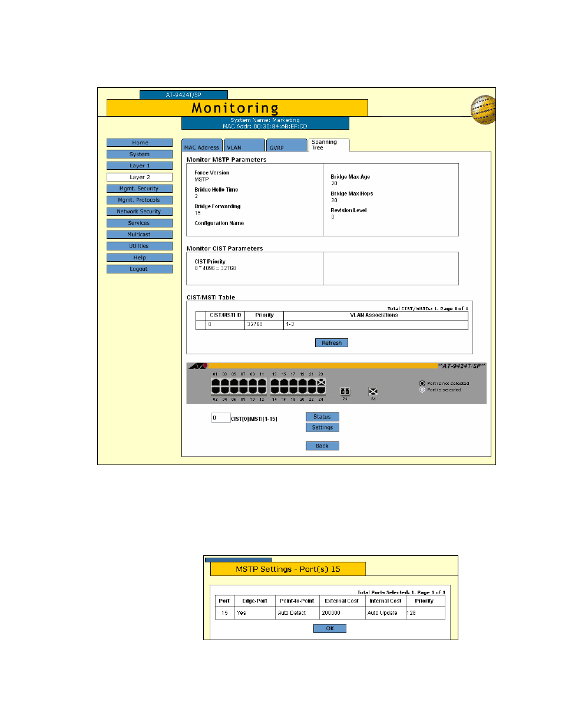
Task: Open Mgmt. Protocols in the sidebar
Action: coord(140,200)
